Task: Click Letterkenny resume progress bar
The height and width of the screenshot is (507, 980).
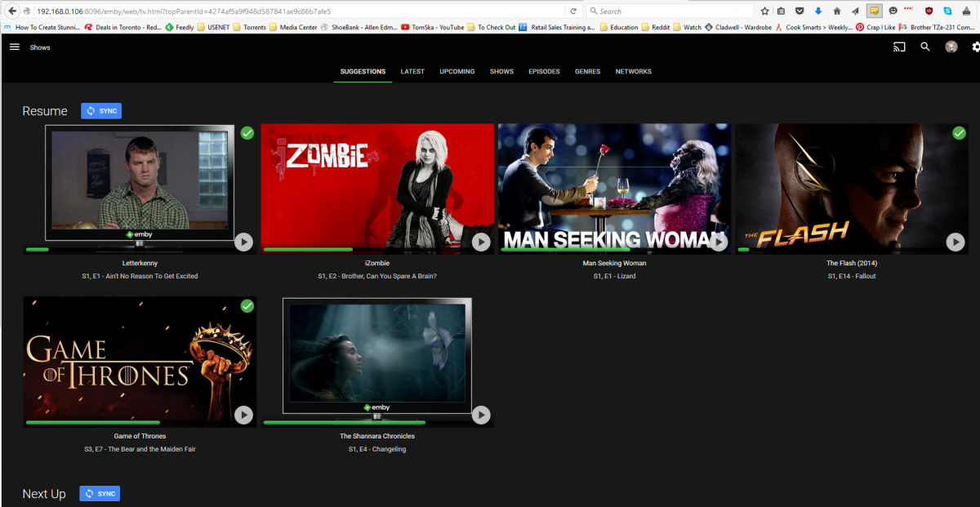Action: 140,249
